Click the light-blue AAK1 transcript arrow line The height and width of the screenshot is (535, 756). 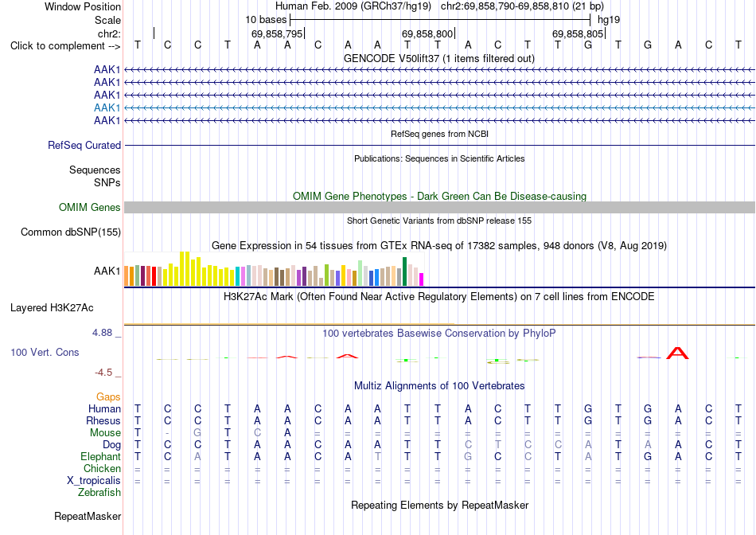click(439, 107)
